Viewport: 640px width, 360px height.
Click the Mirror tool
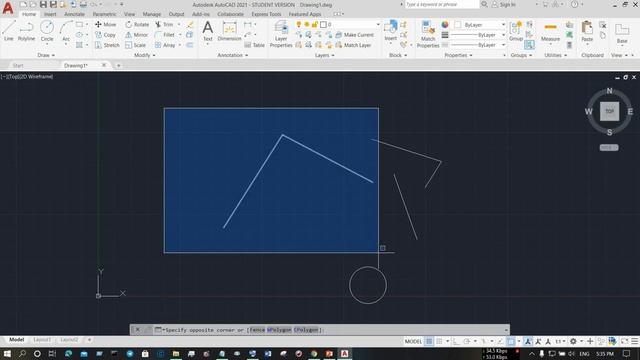tap(136, 35)
